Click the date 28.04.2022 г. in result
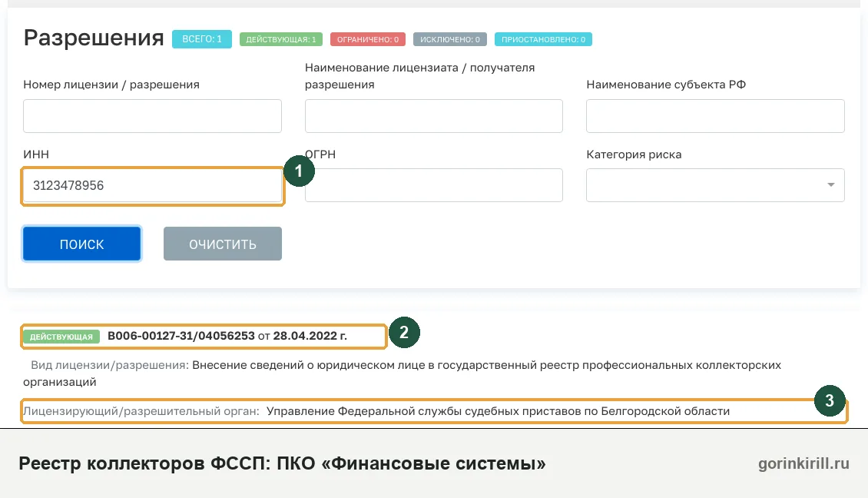 click(310, 336)
